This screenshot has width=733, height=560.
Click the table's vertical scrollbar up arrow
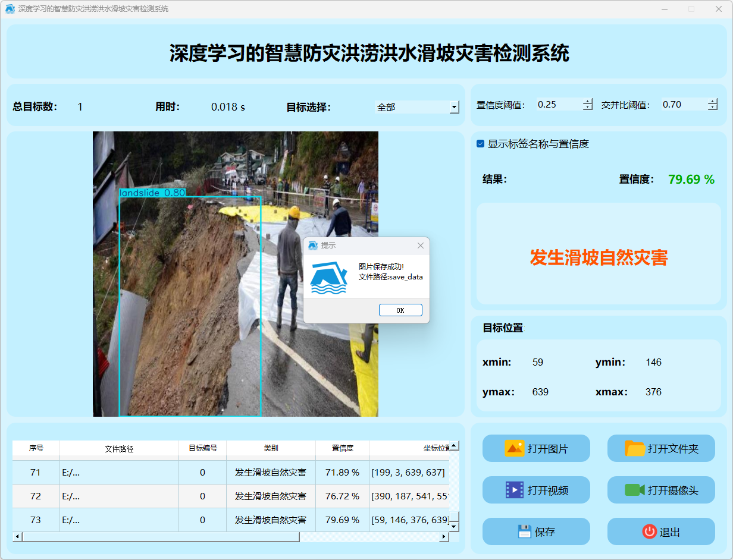pyautogui.click(x=454, y=445)
